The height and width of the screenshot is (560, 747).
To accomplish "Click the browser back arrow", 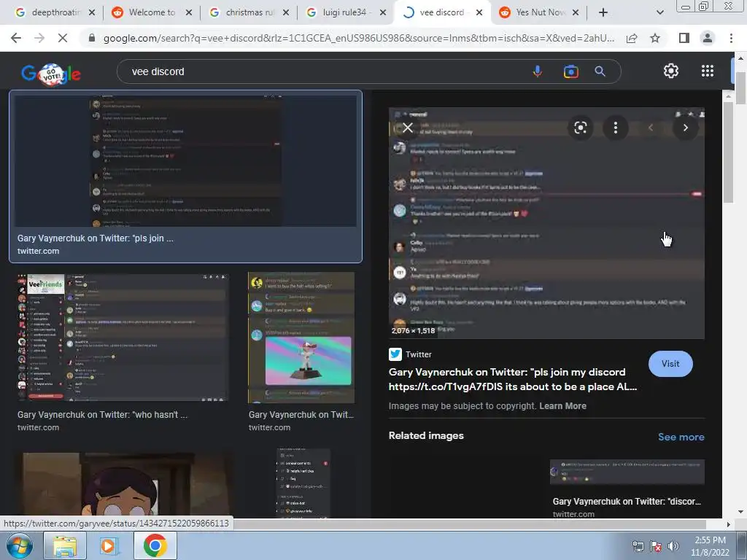I will pyautogui.click(x=16, y=38).
